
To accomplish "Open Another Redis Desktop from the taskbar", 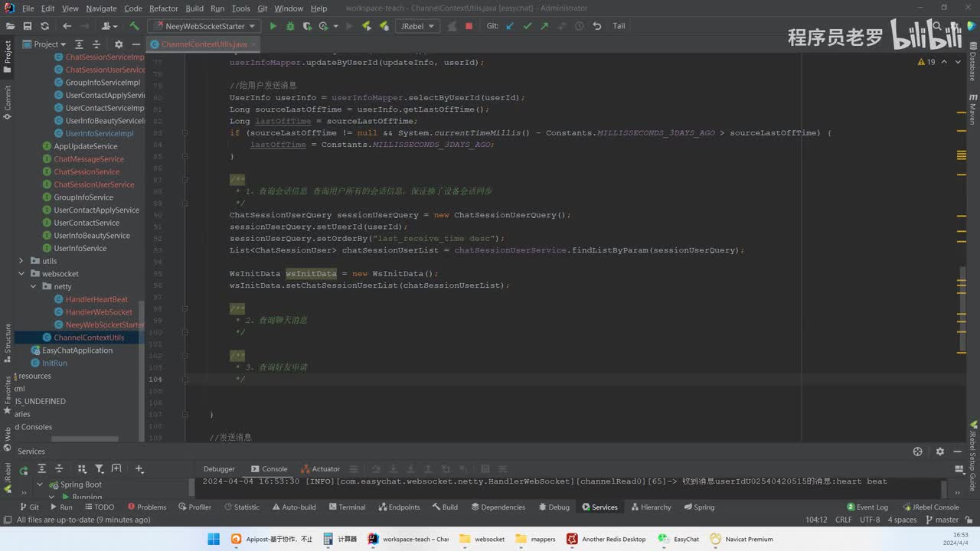I will coord(606,539).
